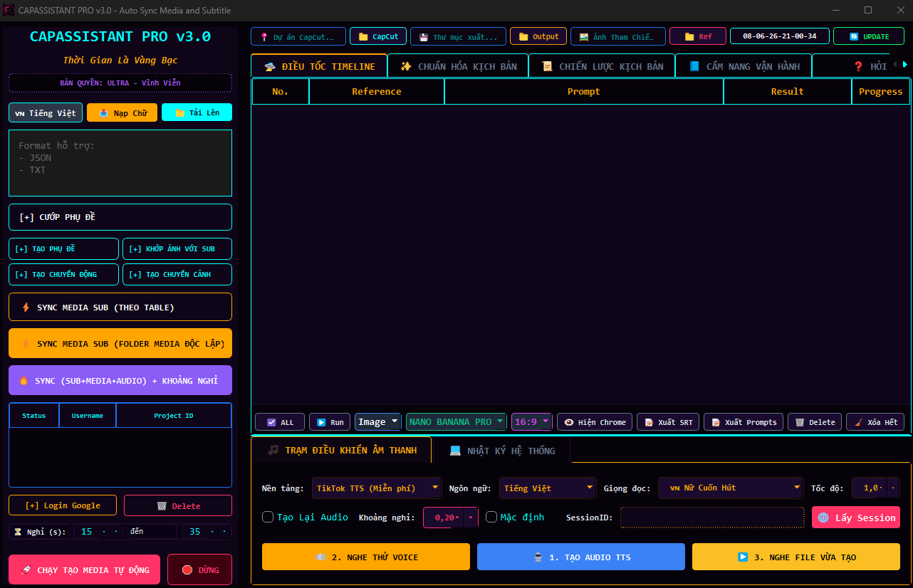
Task: Open the Ref folder
Action: click(x=698, y=36)
